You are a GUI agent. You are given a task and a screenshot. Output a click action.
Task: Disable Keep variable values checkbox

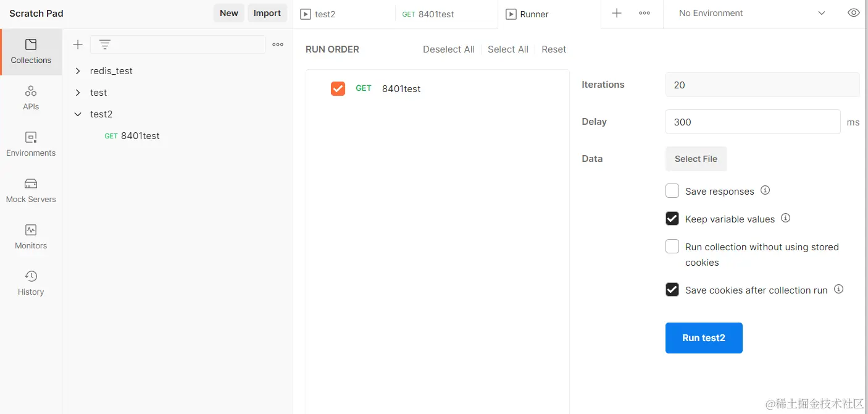672,219
